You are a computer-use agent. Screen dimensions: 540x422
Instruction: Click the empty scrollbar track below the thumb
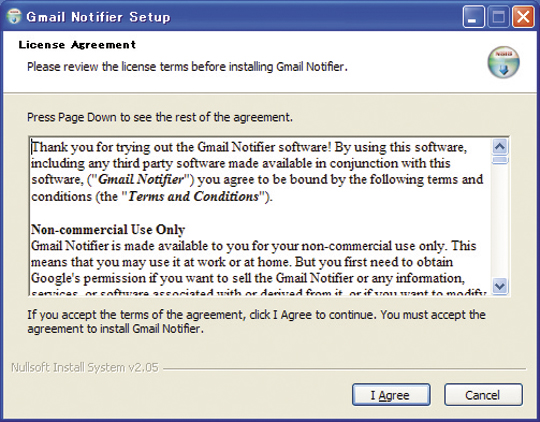(500, 221)
